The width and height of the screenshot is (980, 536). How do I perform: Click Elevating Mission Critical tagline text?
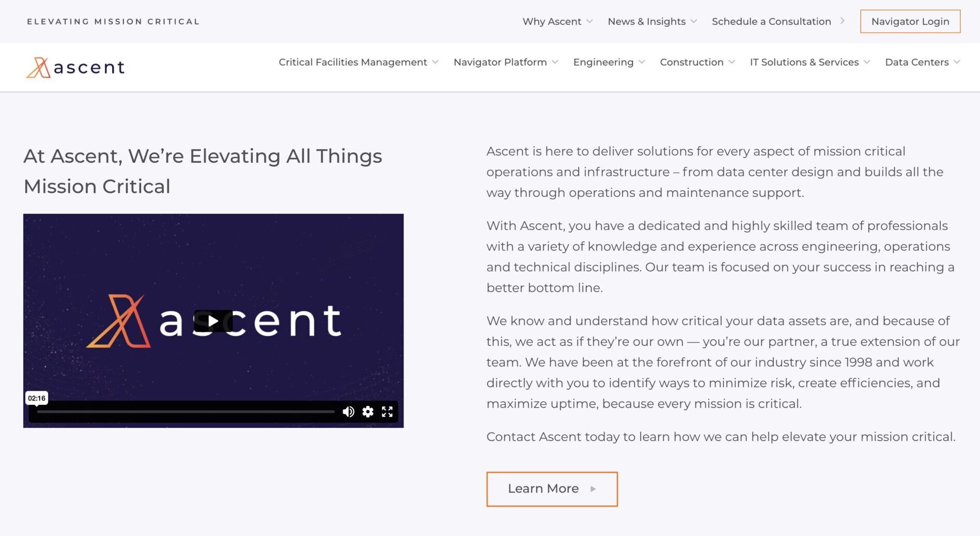(x=113, y=21)
